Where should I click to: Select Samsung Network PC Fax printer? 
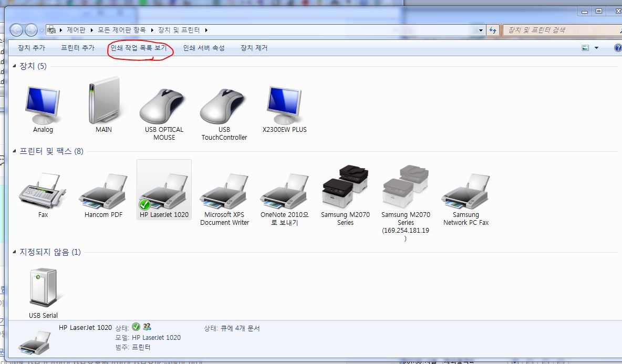point(465,192)
